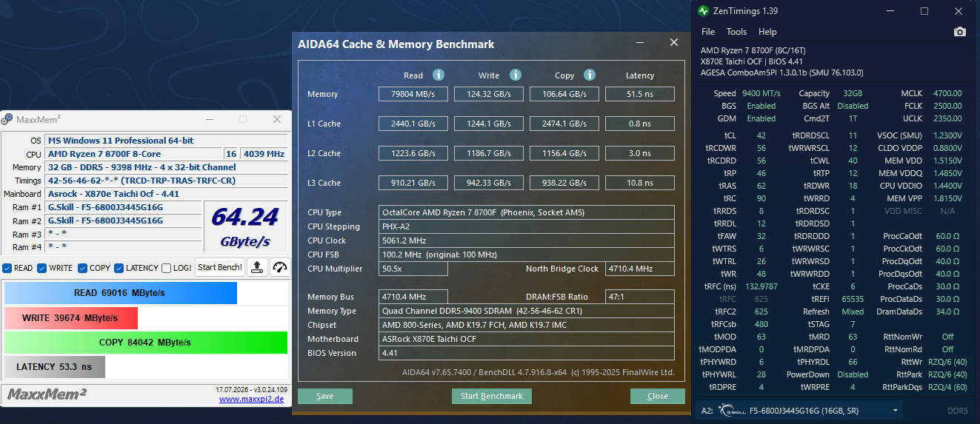This screenshot has height=424, width=980.
Task: Click the Cmd2T 1T value
Action: coord(853,118)
